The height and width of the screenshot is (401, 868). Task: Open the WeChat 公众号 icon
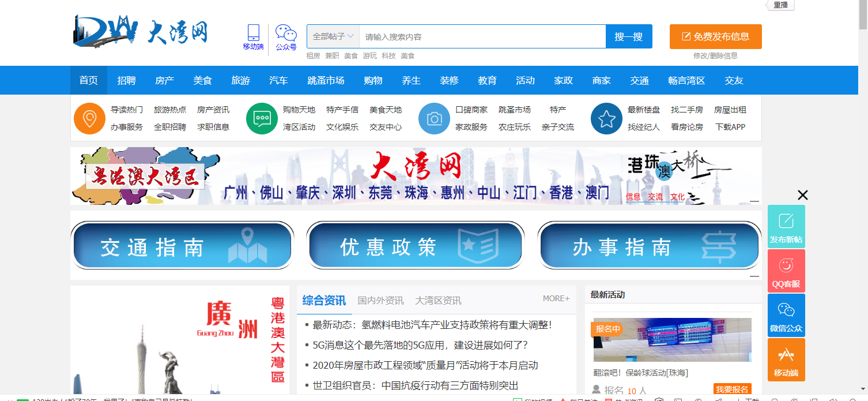[286, 34]
